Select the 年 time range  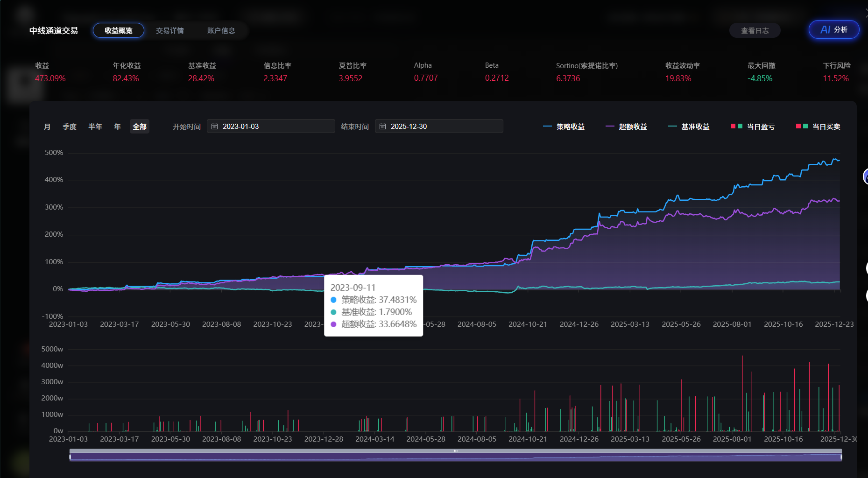point(117,127)
